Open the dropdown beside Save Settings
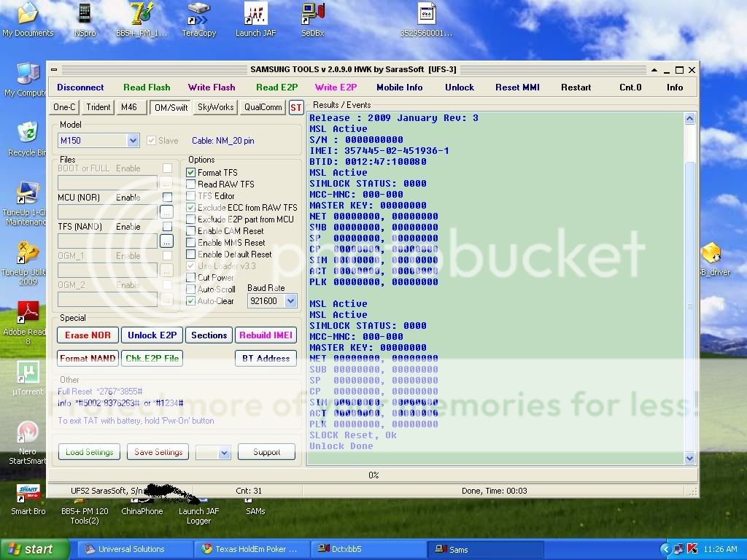The height and width of the screenshot is (560, 747). point(225,452)
